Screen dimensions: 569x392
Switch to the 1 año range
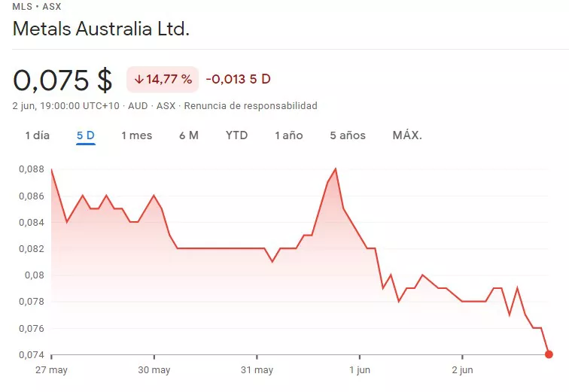(288, 135)
